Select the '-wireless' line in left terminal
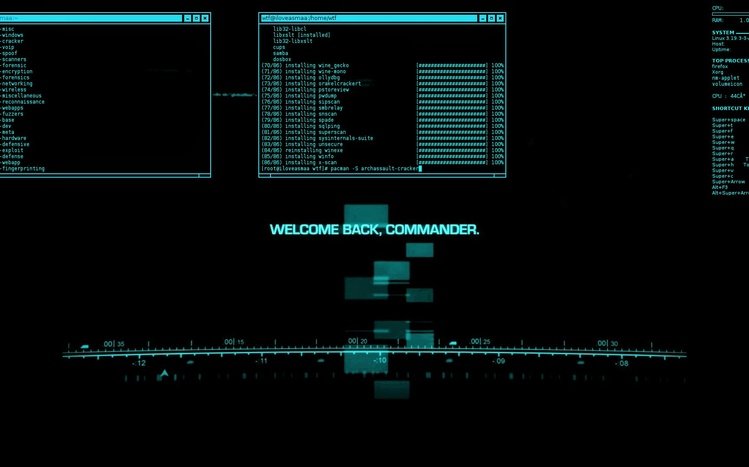The width and height of the screenshot is (749, 467). point(14,90)
